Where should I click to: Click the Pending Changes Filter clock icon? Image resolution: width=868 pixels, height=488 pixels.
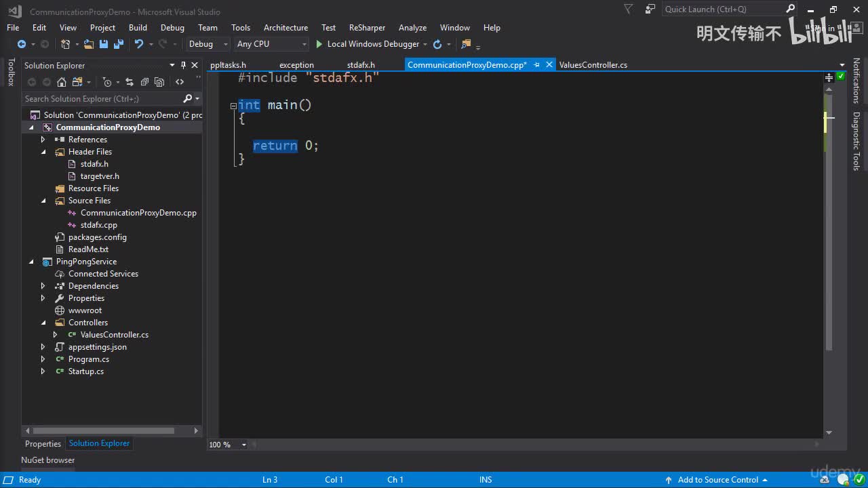[x=106, y=82]
